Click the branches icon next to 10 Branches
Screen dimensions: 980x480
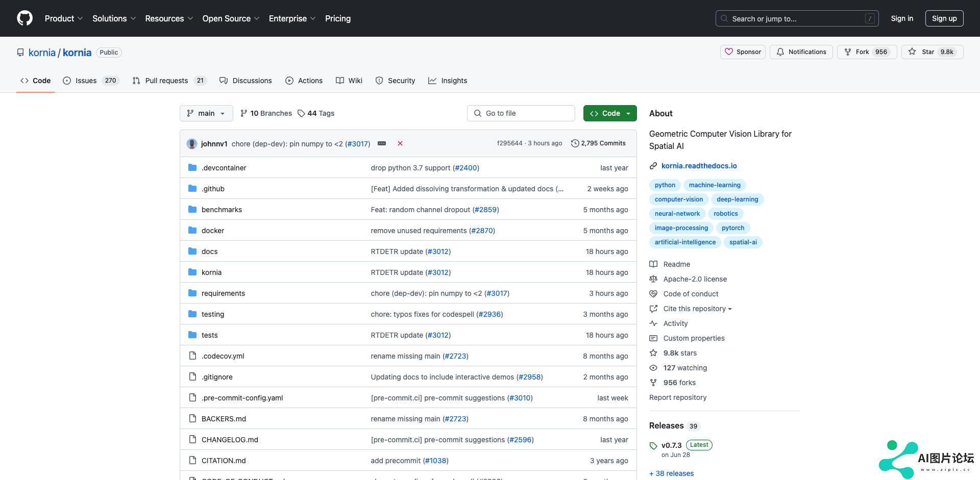click(x=244, y=113)
